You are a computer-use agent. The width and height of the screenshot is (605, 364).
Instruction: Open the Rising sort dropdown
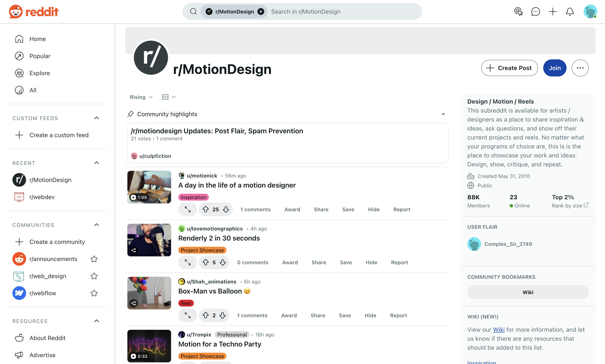coord(141,97)
